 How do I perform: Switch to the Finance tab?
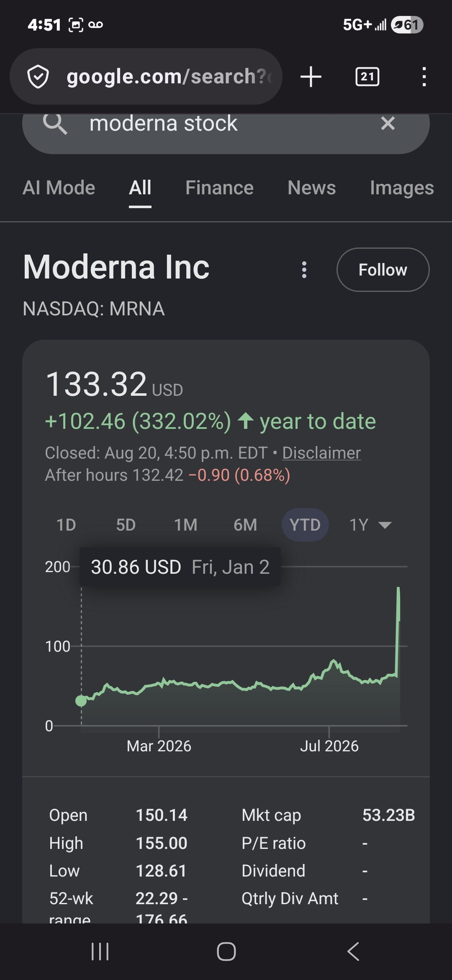pyautogui.click(x=219, y=188)
